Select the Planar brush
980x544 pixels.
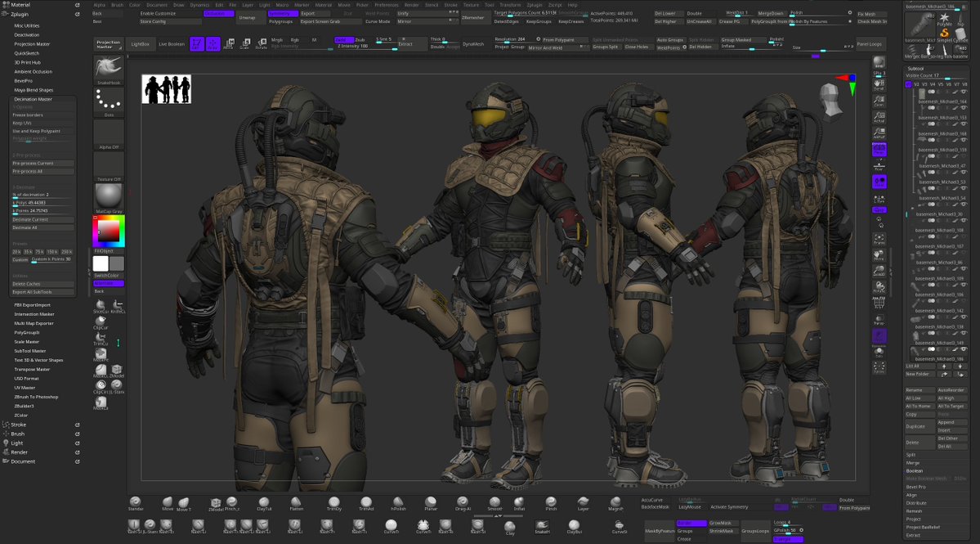coord(431,503)
